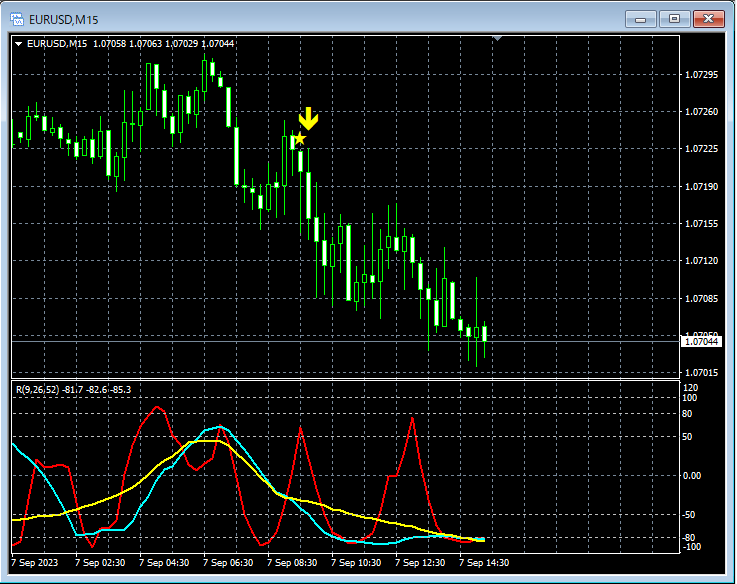Click price scale value 1.07155
The height and width of the screenshot is (584, 737).
[x=701, y=223]
